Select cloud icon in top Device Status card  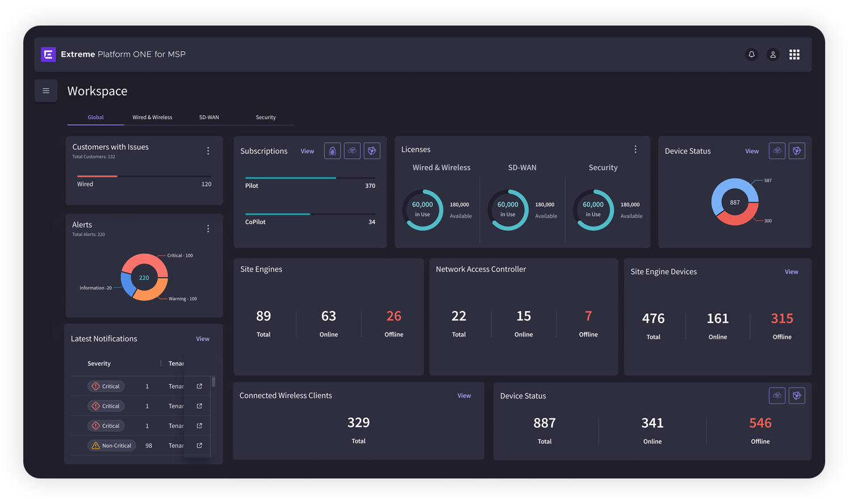coord(777,151)
